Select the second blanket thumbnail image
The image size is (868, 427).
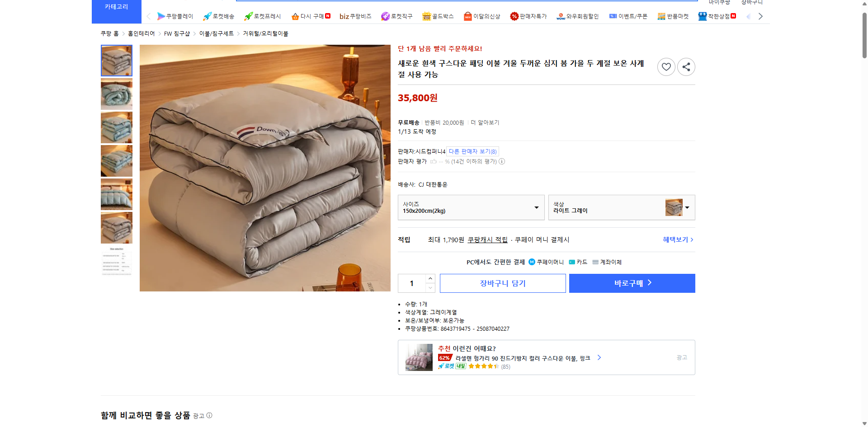pos(116,94)
